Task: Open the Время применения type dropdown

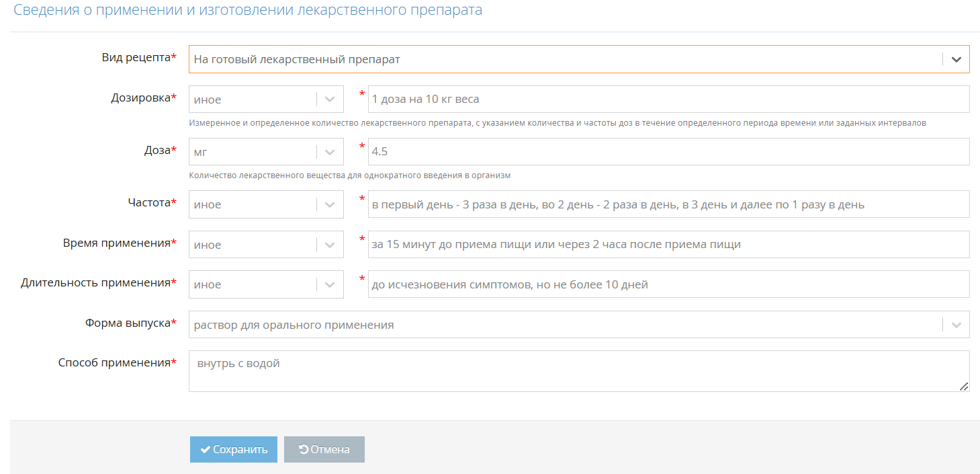Action: point(330,245)
